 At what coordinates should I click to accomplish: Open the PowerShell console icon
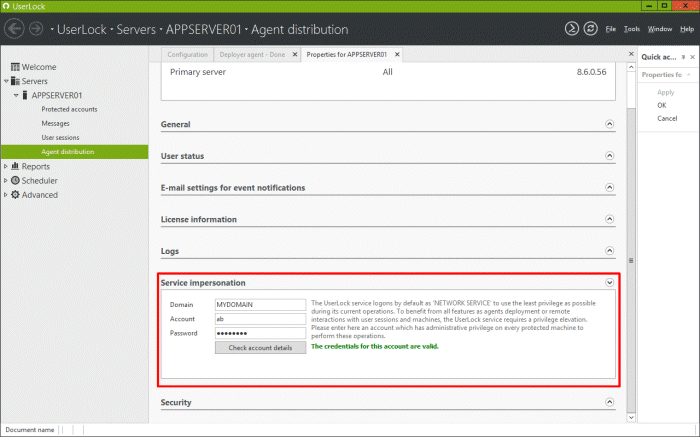coord(571,29)
